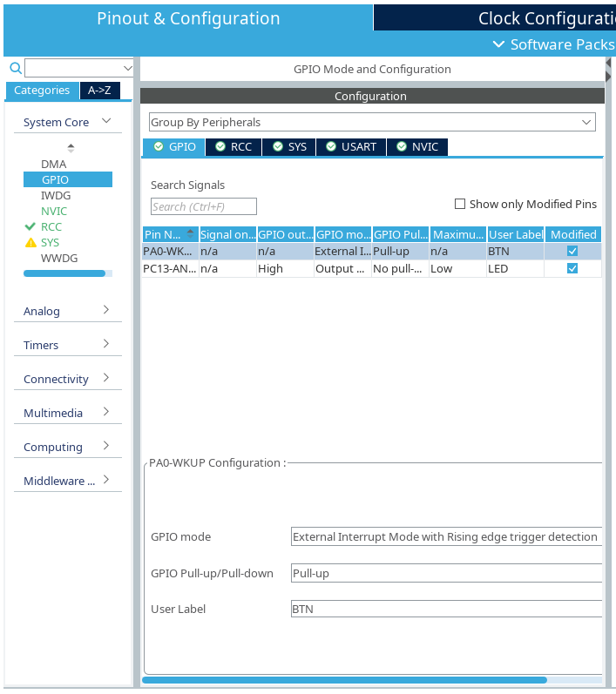Image resolution: width=616 pixels, height=694 pixels.
Task: Click yellow warning icon beside SYS
Action: [30, 243]
